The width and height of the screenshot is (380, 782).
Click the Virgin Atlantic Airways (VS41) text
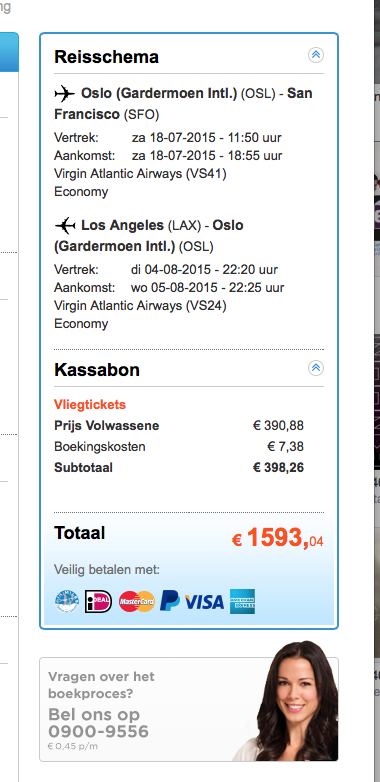click(x=140, y=174)
